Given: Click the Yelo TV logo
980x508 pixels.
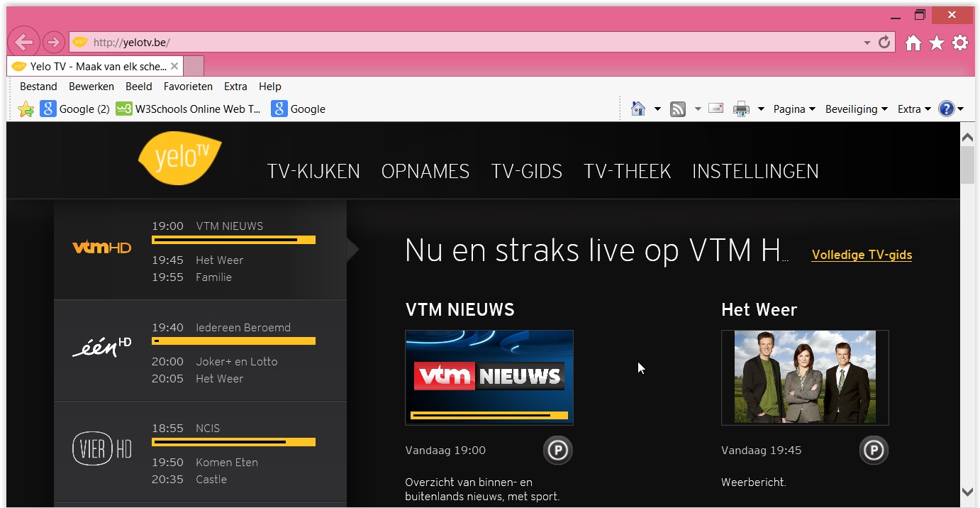Looking at the screenshot, I should [179, 158].
